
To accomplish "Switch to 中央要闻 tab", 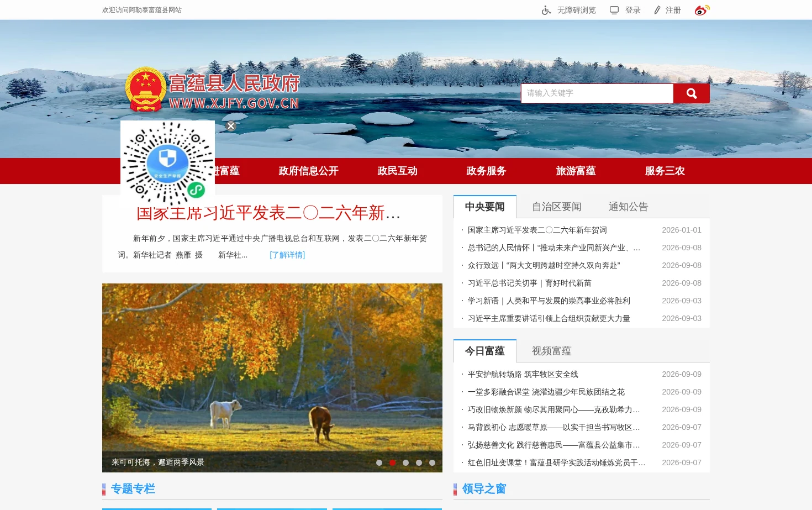I will (485, 207).
